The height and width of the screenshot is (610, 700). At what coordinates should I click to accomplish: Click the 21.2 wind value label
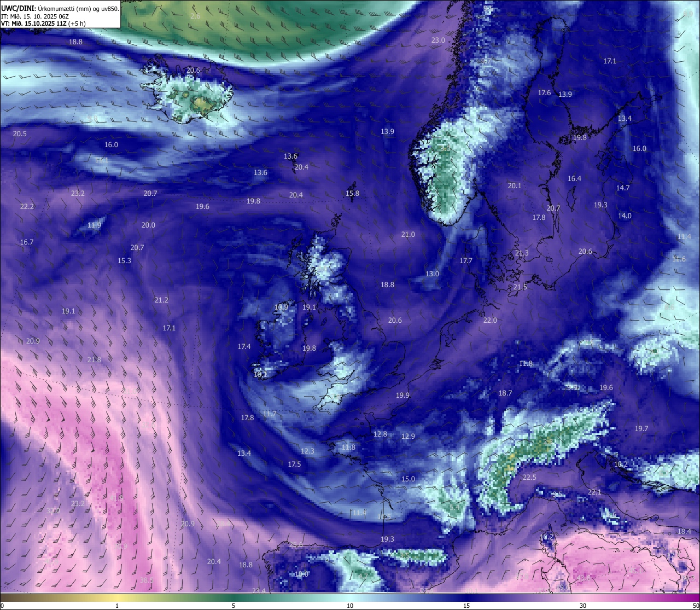click(x=161, y=300)
